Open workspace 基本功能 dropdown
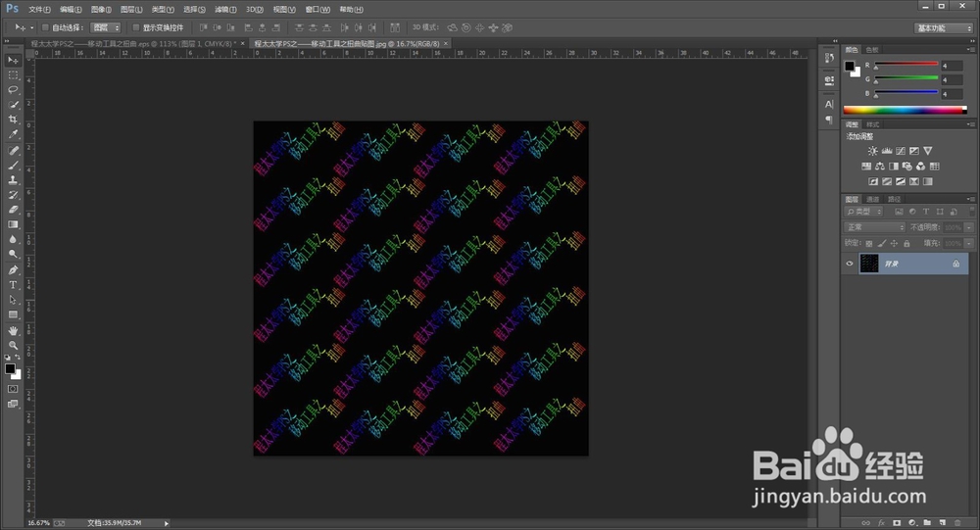This screenshot has height=530, width=980. (944, 28)
